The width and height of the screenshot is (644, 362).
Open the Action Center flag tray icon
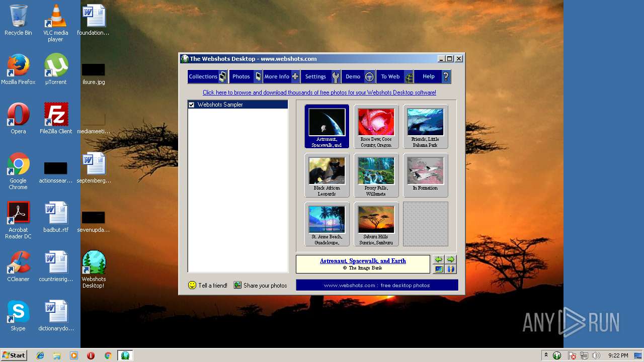pyautogui.click(x=572, y=355)
